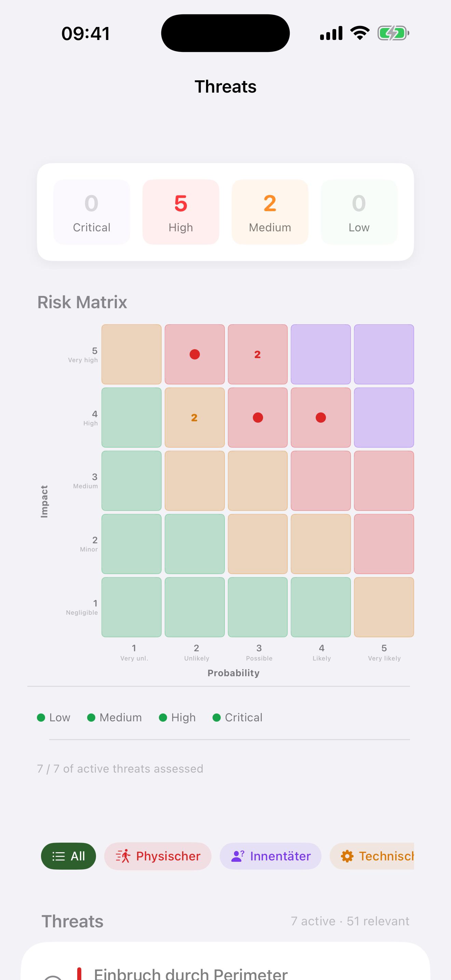This screenshot has height=980, width=451.
Task: Tap the Wi-Fi icon in the status bar
Action: tap(359, 33)
